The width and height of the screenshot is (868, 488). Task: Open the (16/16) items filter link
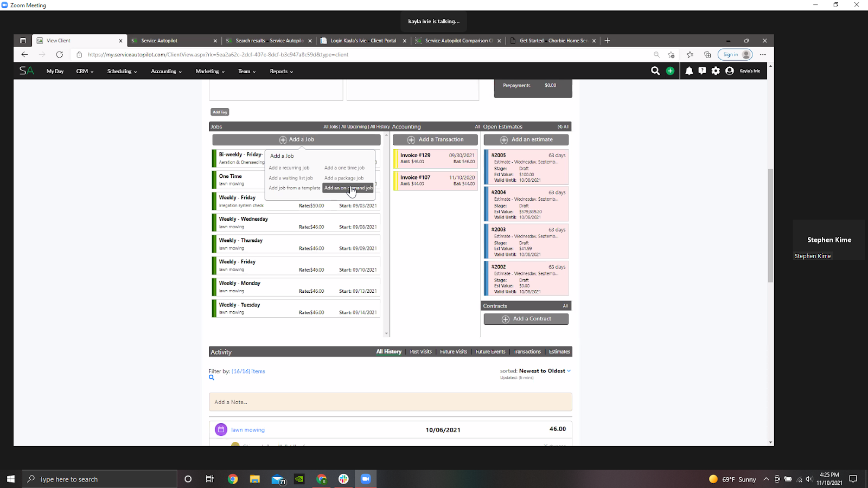tap(248, 371)
